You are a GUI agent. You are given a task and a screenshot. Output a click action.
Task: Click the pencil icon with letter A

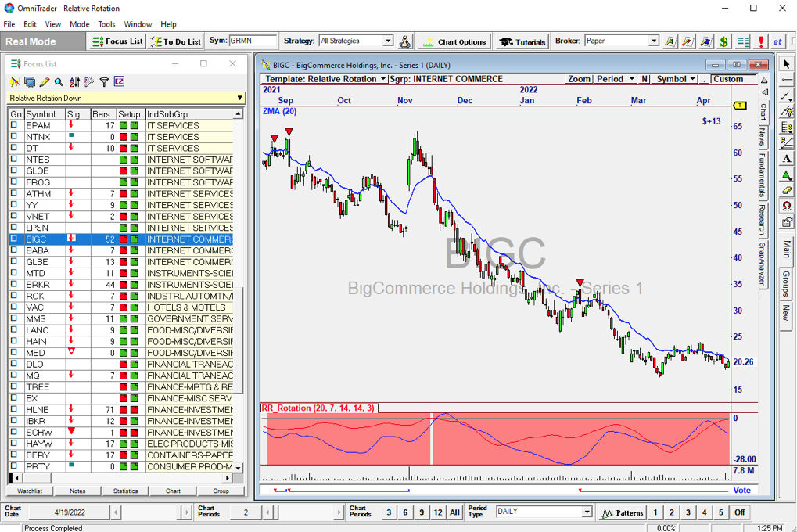670,41
